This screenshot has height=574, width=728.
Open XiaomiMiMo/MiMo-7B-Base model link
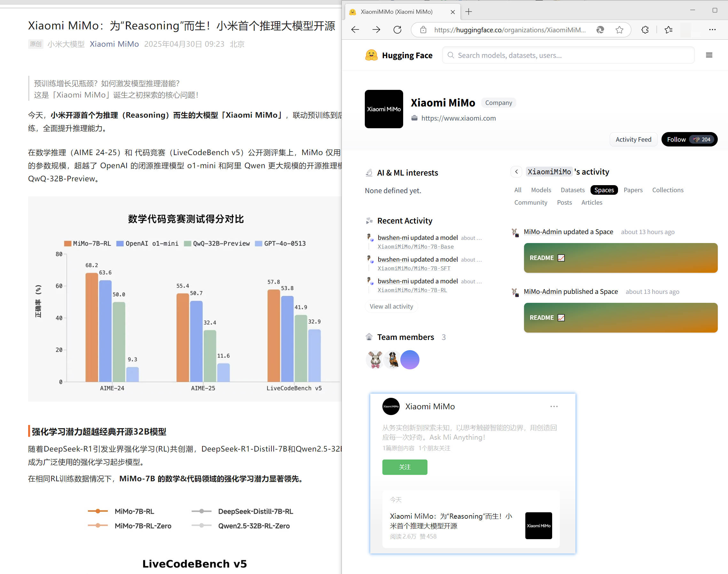click(x=415, y=247)
